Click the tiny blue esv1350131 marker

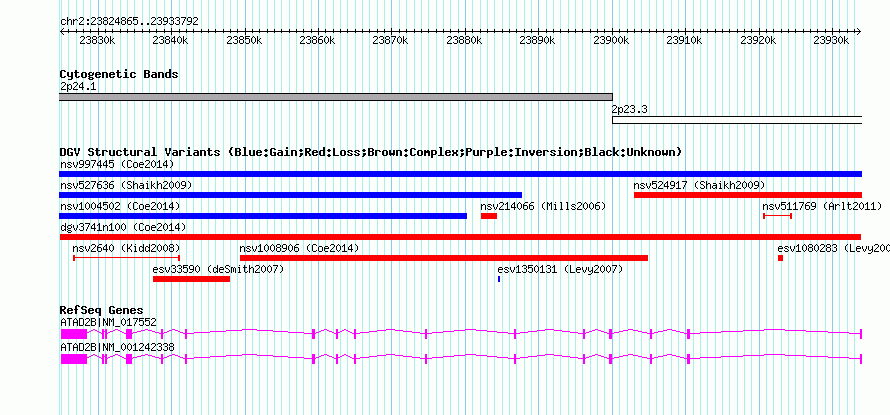[499, 279]
